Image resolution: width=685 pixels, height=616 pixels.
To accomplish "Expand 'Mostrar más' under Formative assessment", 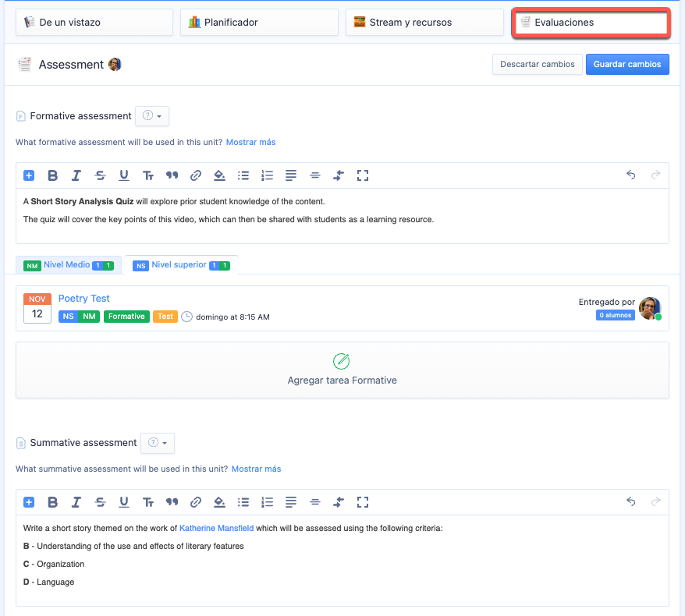I will [x=250, y=142].
